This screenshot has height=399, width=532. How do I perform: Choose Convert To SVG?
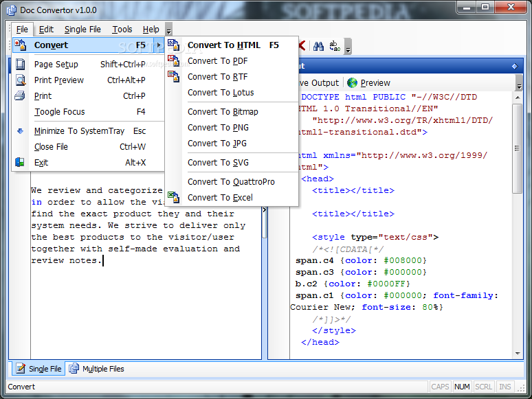point(232,162)
